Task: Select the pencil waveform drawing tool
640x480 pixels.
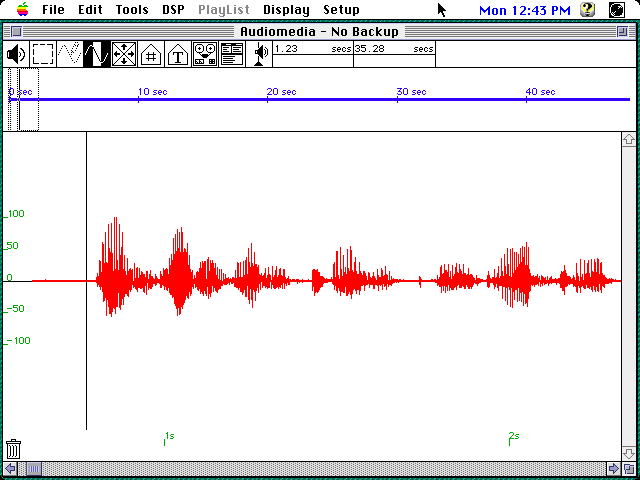Action: tap(70, 54)
